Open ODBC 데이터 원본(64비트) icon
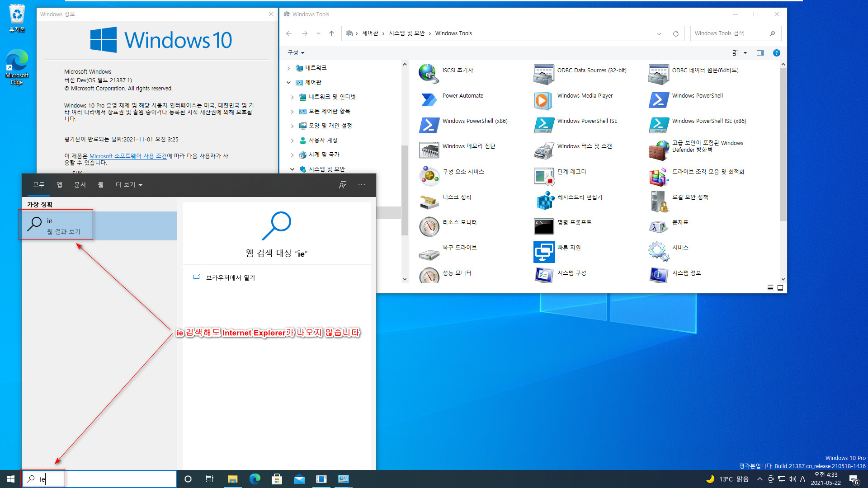This screenshot has height=488, width=868. tap(658, 74)
